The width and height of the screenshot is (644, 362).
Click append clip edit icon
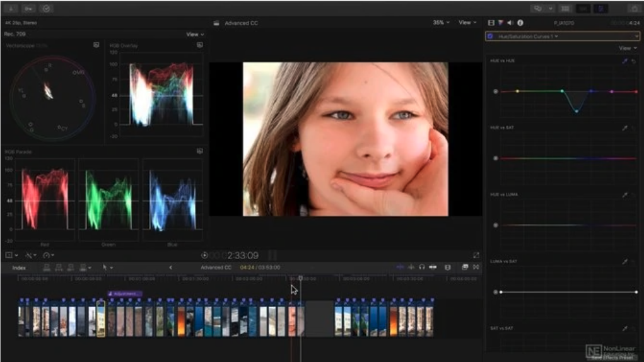point(71,267)
